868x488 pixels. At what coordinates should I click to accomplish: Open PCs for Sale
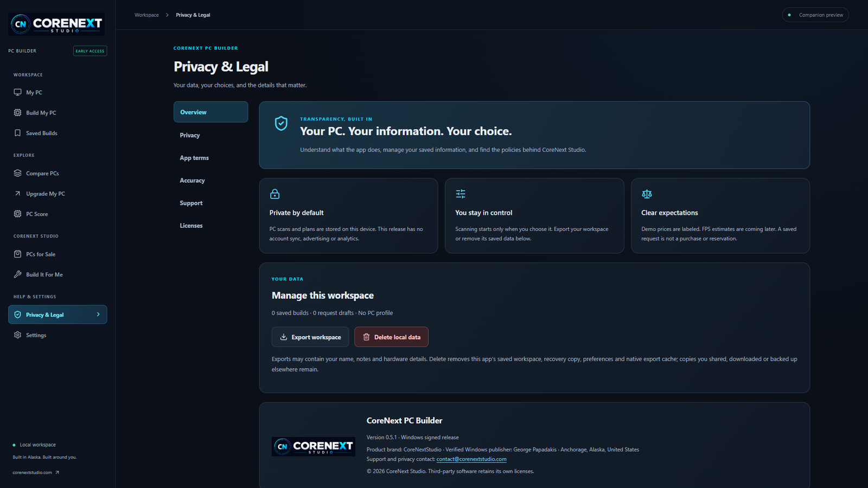pyautogui.click(x=58, y=254)
